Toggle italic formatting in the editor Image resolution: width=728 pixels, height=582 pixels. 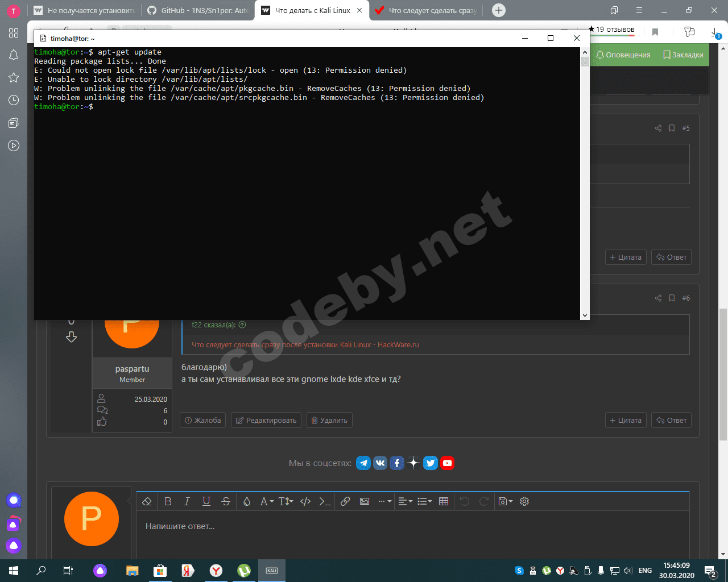click(187, 501)
